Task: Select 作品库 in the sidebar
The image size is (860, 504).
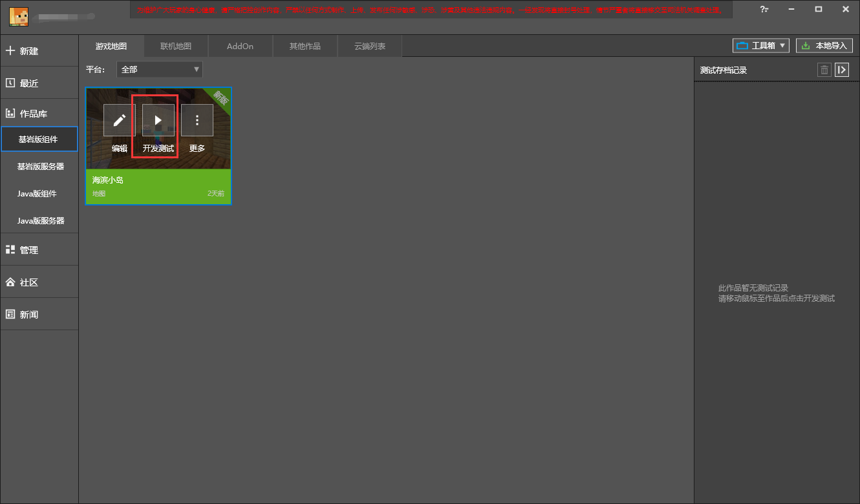Action: click(x=39, y=113)
